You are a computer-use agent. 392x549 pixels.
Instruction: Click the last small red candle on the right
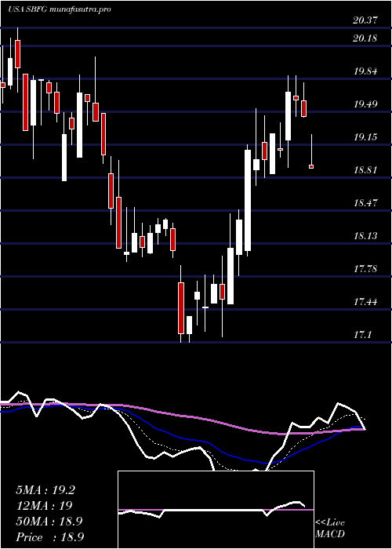click(x=311, y=166)
